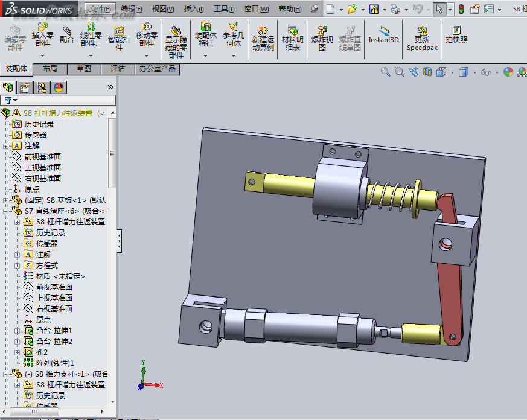
Task: Click the Rebuild traffic light icon
Action: point(461,9)
